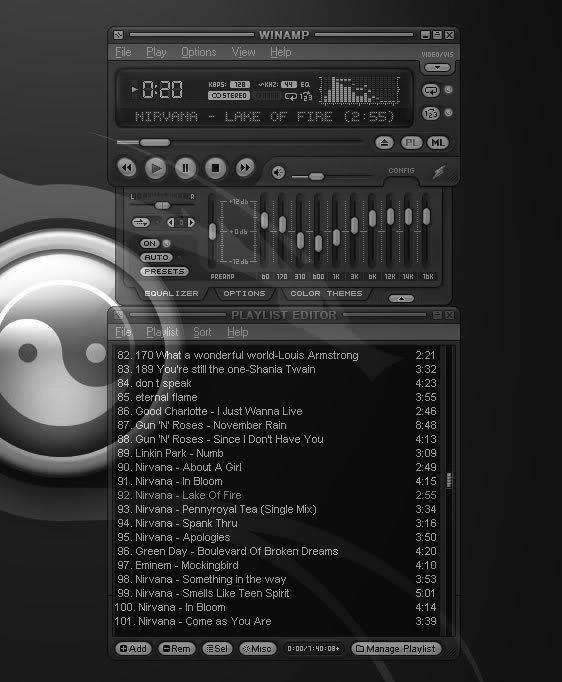Image resolution: width=562 pixels, height=682 pixels.
Task: Start playback with the Play button
Action: coord(156,168)
